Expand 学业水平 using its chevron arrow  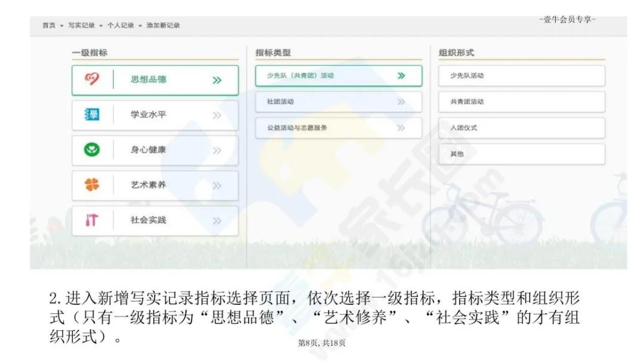[217, 115]
